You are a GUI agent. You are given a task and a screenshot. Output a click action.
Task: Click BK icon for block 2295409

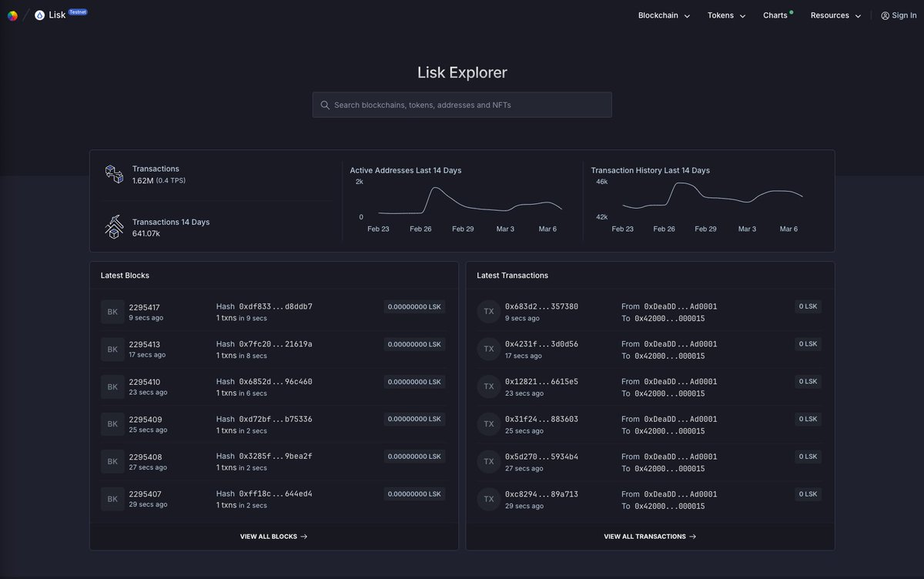pyautogui.click(x=112, y=424)
